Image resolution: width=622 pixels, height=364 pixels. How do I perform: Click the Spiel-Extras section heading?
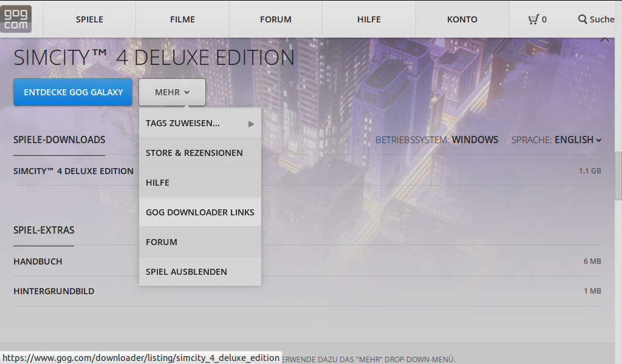[44, 230]
